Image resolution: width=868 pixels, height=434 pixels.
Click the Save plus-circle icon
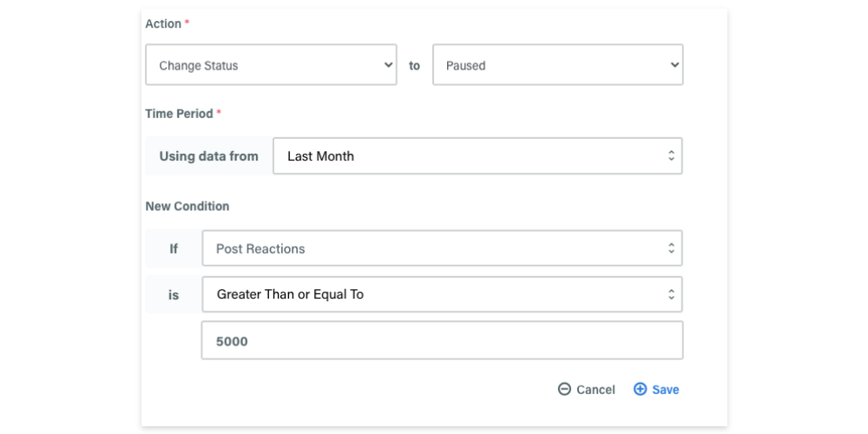click(640, 389)
